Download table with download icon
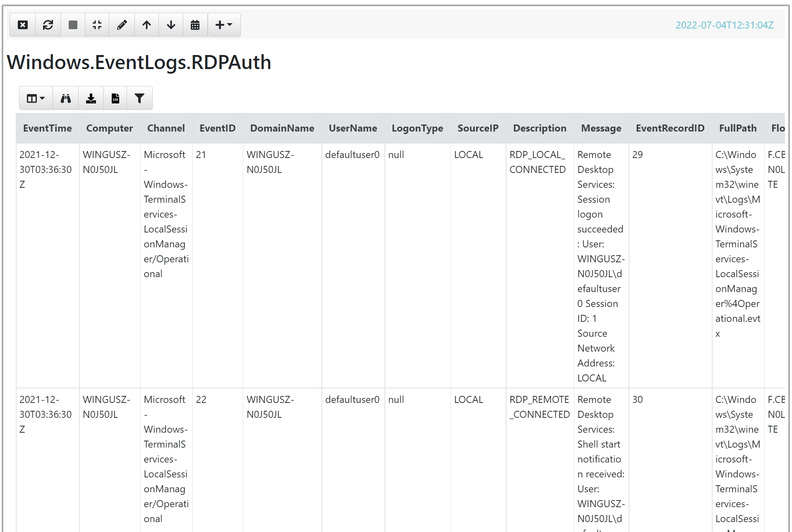 coord(91,98)
